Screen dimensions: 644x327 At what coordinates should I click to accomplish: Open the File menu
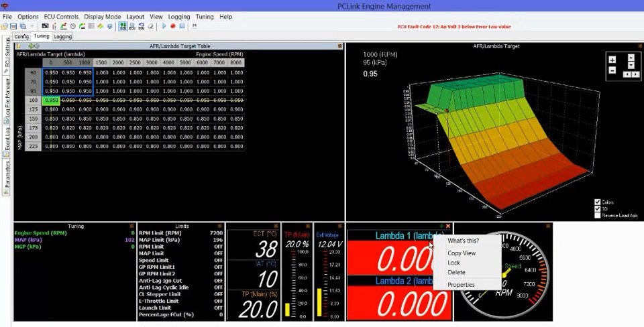(7, 17)
